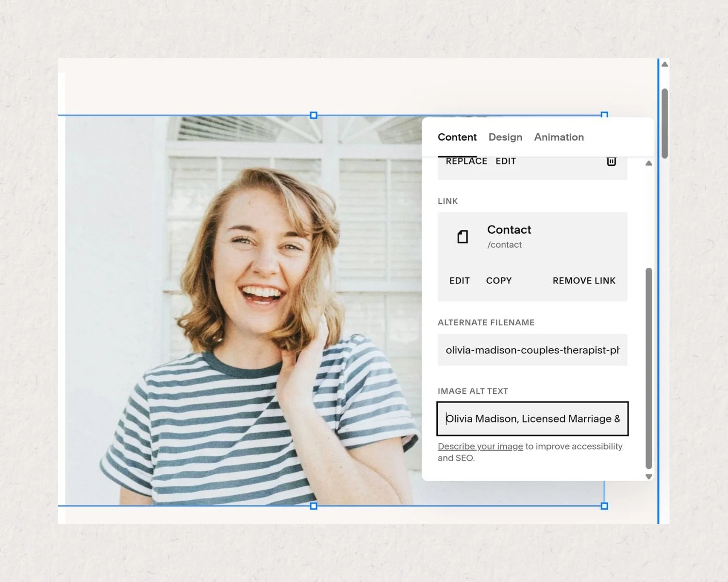The image size is (728, 582).
Task: Click the top right resize handle
Action: point(604,115)
